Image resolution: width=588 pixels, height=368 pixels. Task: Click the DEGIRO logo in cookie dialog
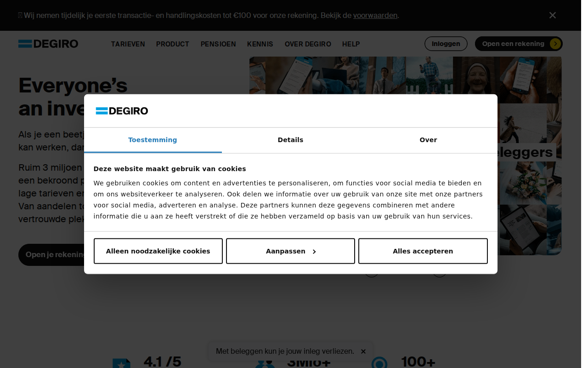pyautogui.click(x=122, y=111)
